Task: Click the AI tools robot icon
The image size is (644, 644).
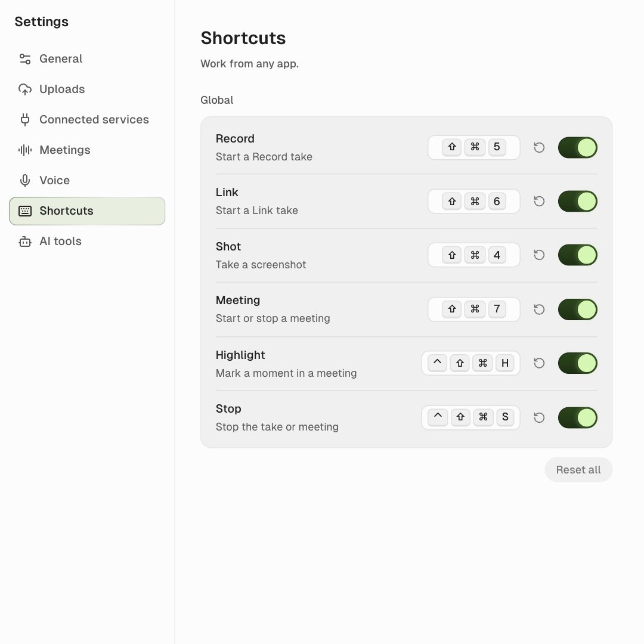Action: coord(25,241)
